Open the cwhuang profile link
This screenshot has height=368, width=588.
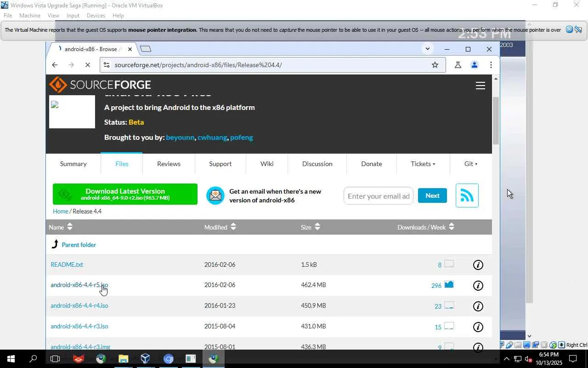tap(212, 137)
